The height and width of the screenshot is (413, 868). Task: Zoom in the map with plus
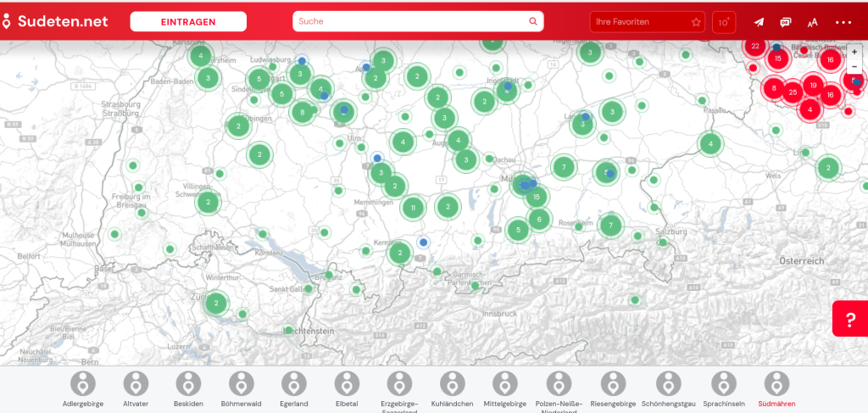click(854, 52)
